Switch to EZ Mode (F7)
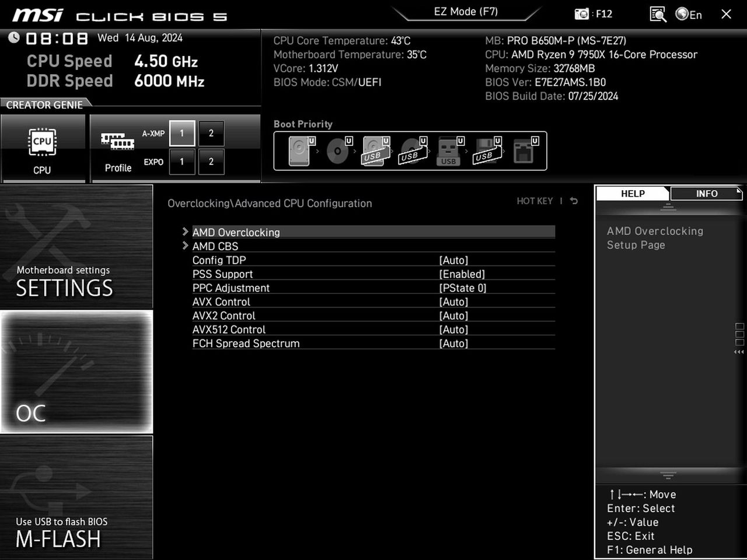The image size is (747, 560). tap(466, 12)
